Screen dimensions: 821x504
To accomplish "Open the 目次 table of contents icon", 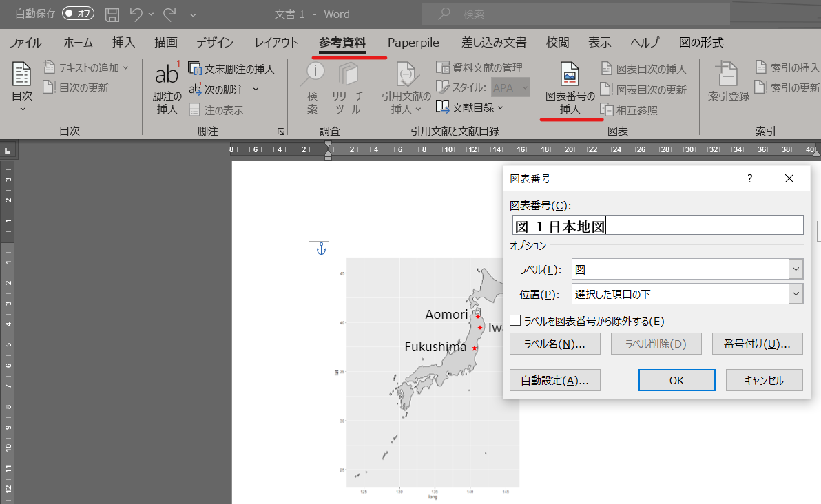I will point(22,74).
